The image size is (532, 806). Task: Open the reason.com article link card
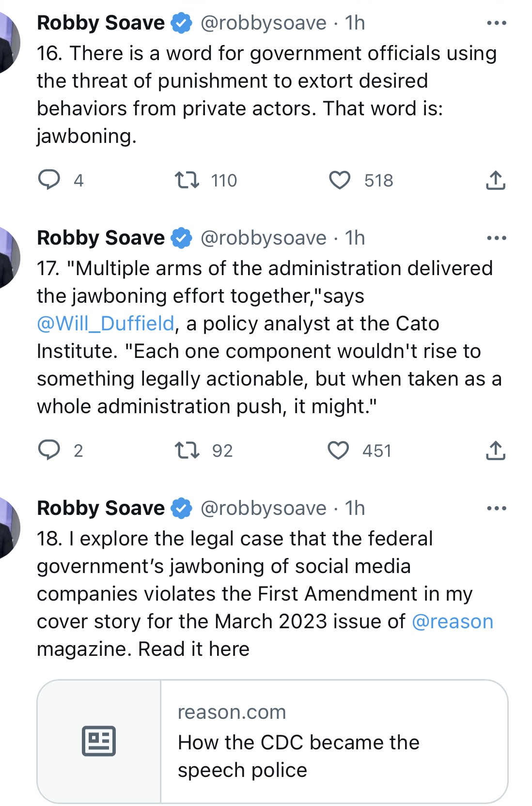click(x=272, y=741)
